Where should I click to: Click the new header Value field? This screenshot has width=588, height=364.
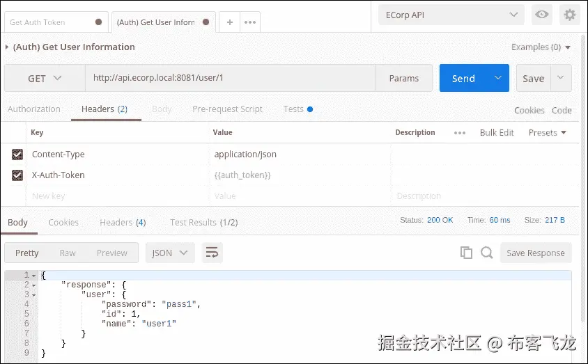click(300, 196)
